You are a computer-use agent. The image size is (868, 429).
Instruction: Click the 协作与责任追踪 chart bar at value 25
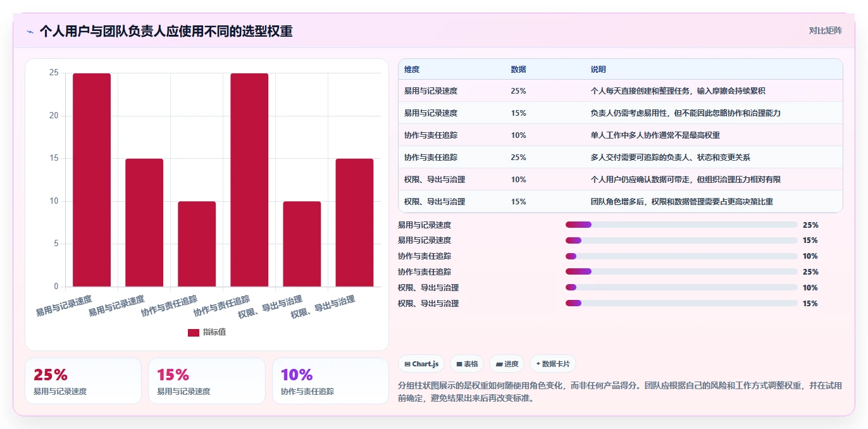[249, 180]
